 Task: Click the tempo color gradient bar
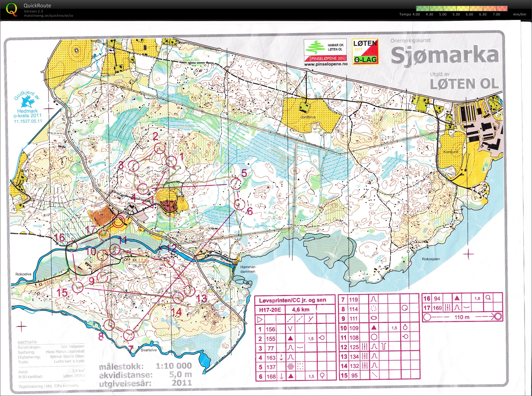coord(461,8)
